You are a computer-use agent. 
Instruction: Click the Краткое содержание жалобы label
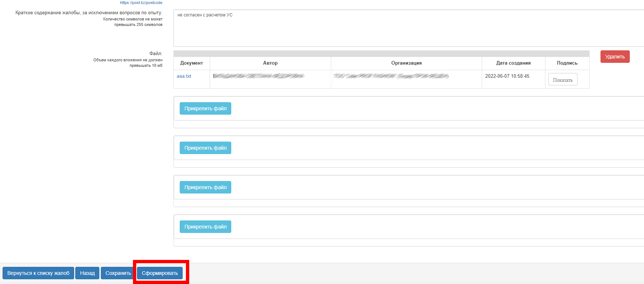89,13
